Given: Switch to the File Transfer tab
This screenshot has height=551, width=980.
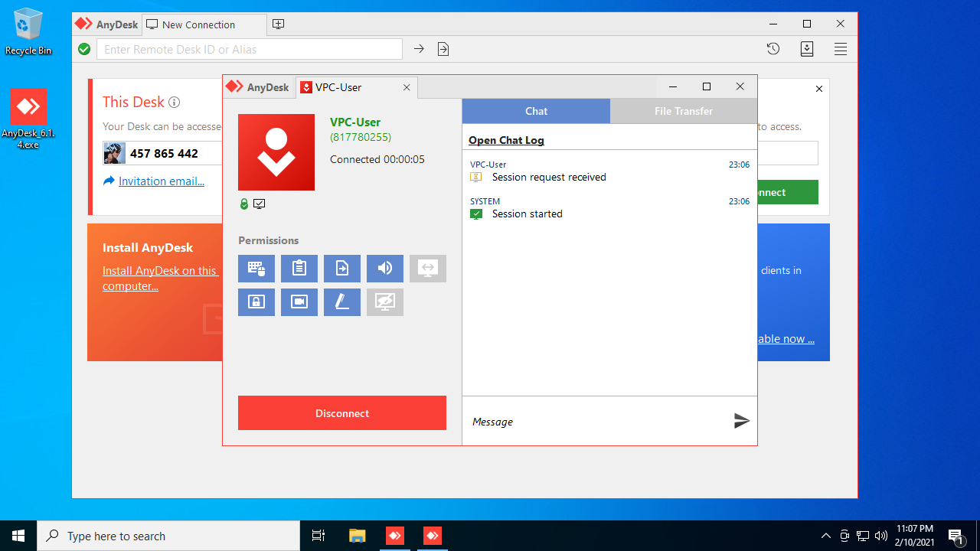Looking at the screenshot, I should (x=683, y=111).
